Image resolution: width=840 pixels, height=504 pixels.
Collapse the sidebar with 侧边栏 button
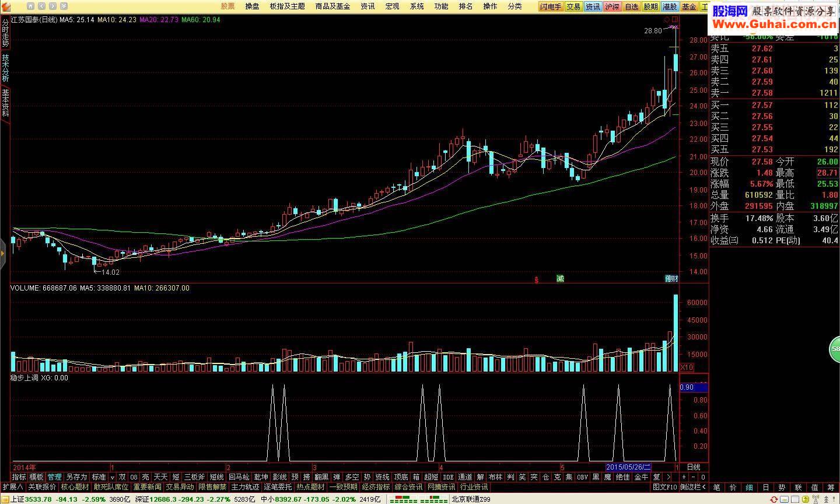point(694,487)
